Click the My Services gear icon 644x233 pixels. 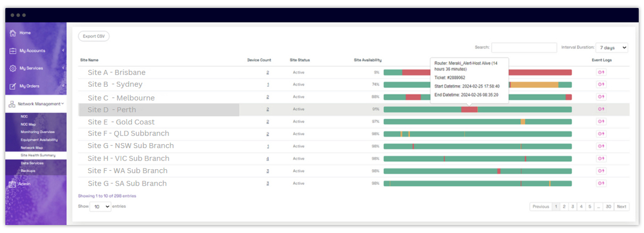[x=13, y=69]
